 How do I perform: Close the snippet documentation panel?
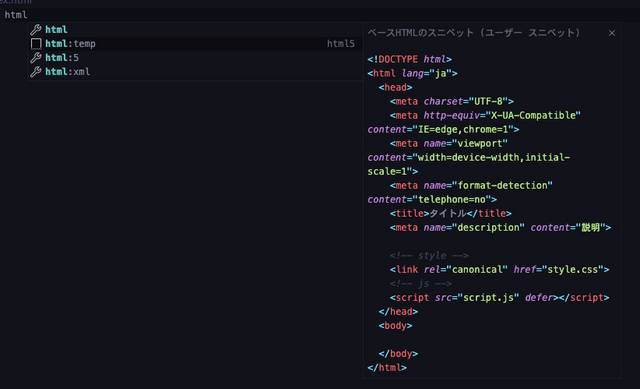611,33
